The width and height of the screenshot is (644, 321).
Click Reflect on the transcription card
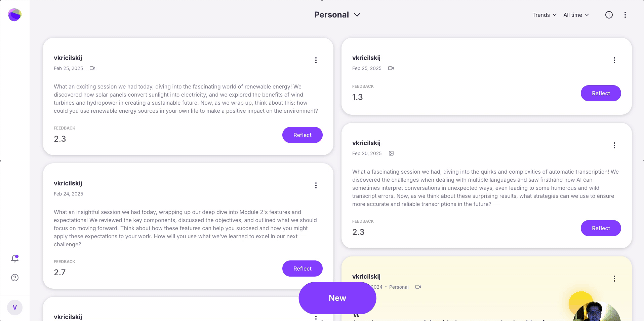601,228
